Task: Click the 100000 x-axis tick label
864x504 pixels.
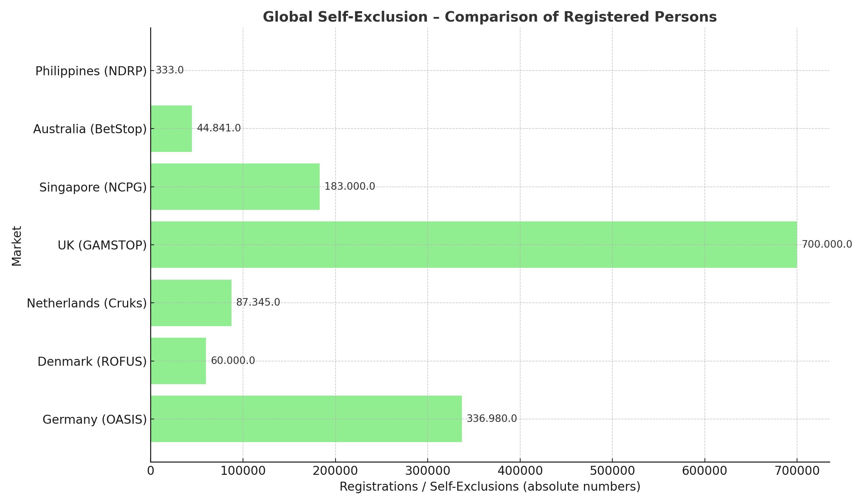Action: pyautogui.click(x=243, y=471)
